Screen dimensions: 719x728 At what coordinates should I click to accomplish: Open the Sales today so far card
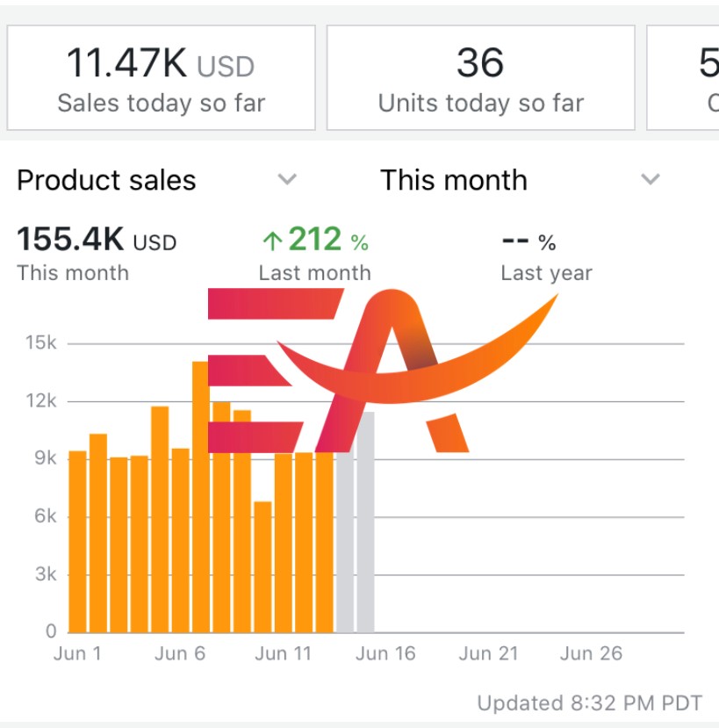click(161, 78)
